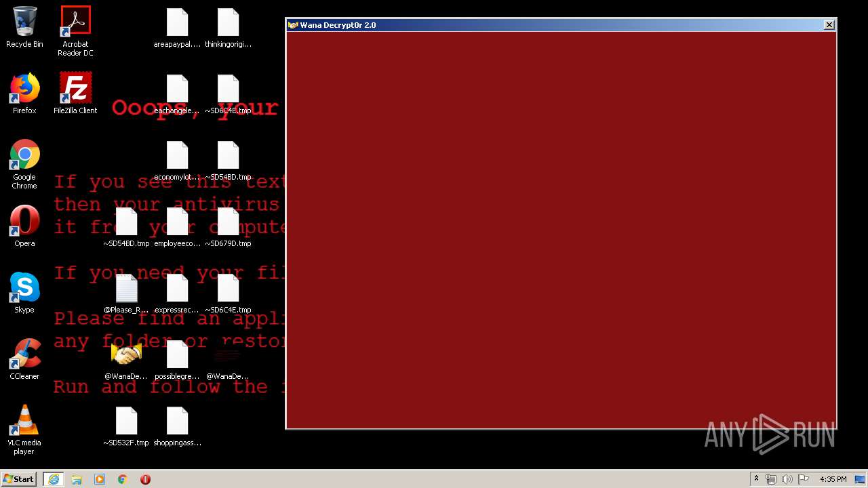This screenshot has height=488, width=868.
Task: Open Windows Explorer folder in taskbar
Action: coord(77,479)
